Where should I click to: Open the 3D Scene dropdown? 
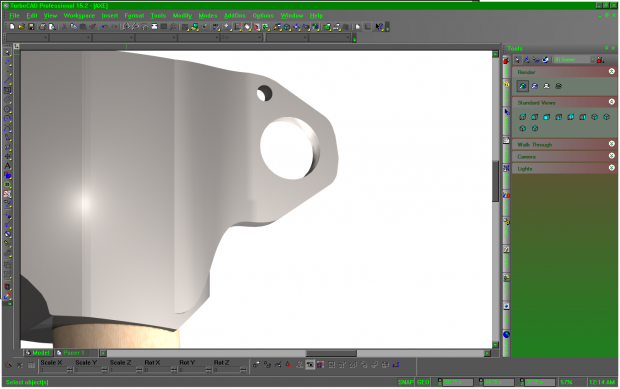pyautogui.click(x=593, y=60)
